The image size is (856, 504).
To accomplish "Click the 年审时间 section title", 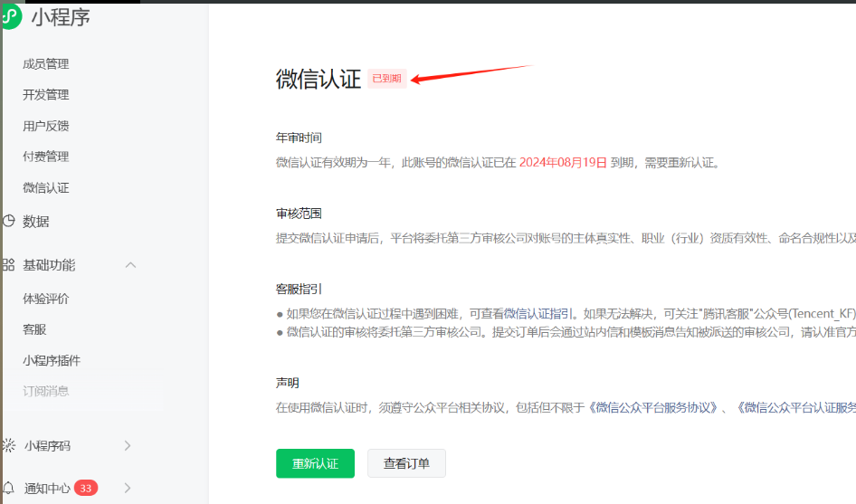I will click(x=299, y=138).
